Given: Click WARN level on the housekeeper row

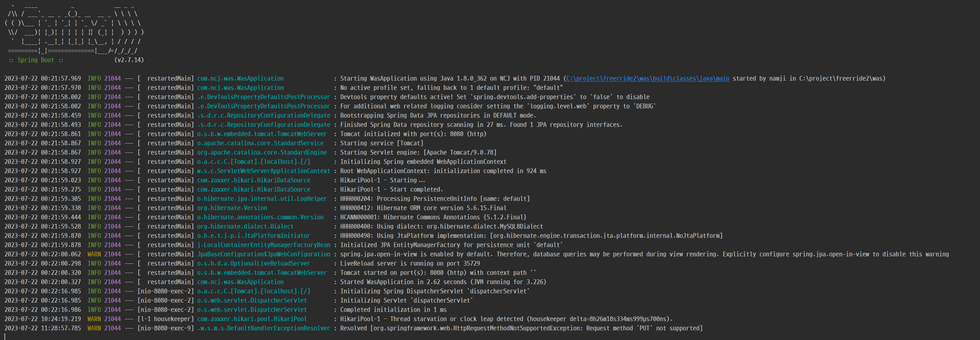Looking at the screenshot, I should click(x=94, y=319).
